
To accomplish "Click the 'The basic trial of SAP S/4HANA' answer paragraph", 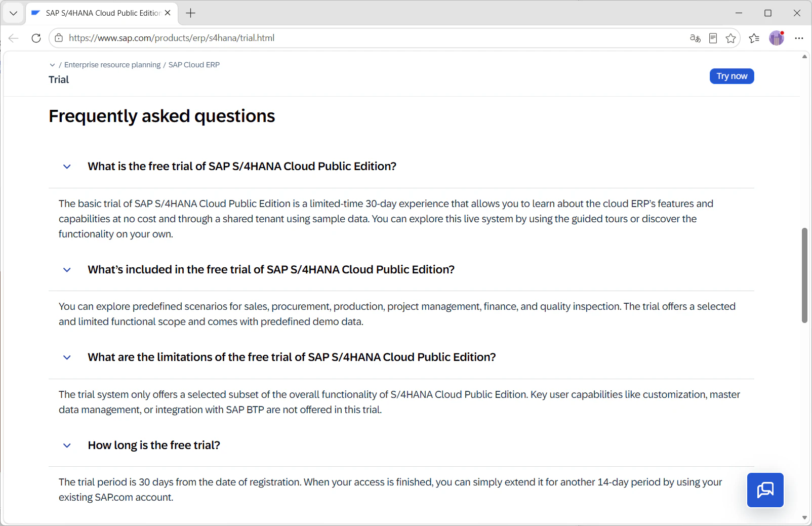I will (x=386, y=219).
